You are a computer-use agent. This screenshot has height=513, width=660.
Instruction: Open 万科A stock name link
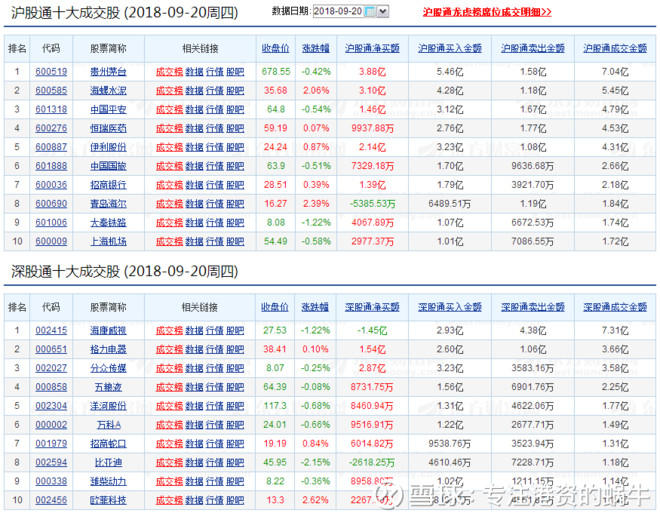coord(109,425)
